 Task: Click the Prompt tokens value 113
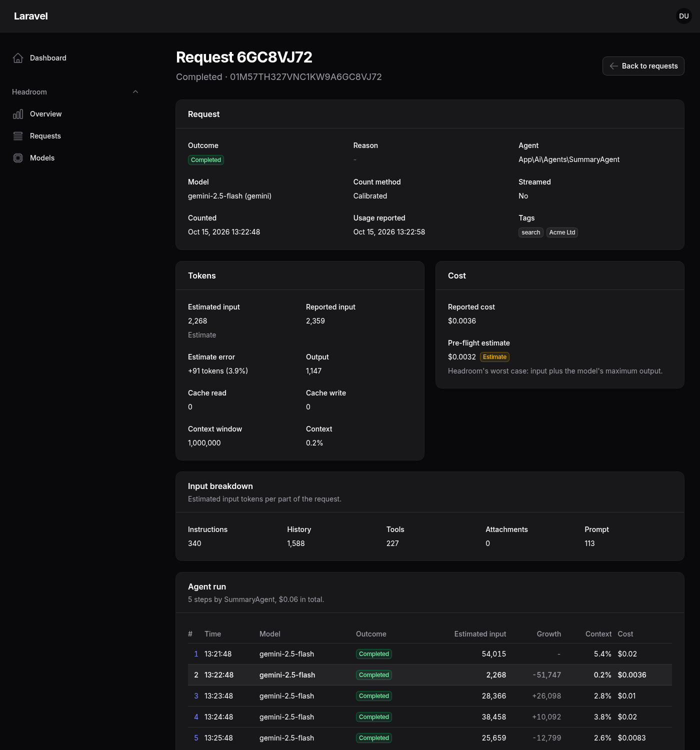(x=589, y=543)
